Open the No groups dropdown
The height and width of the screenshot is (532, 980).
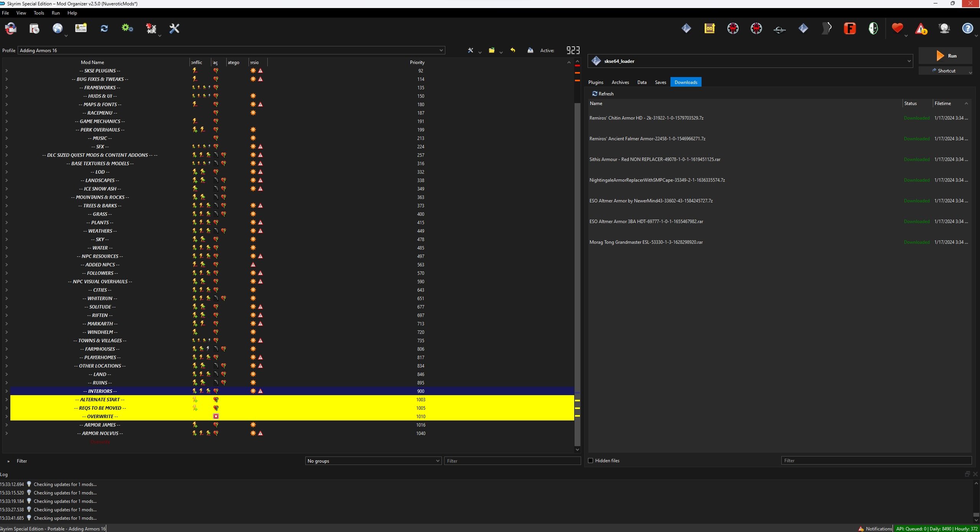pos(373,461)
